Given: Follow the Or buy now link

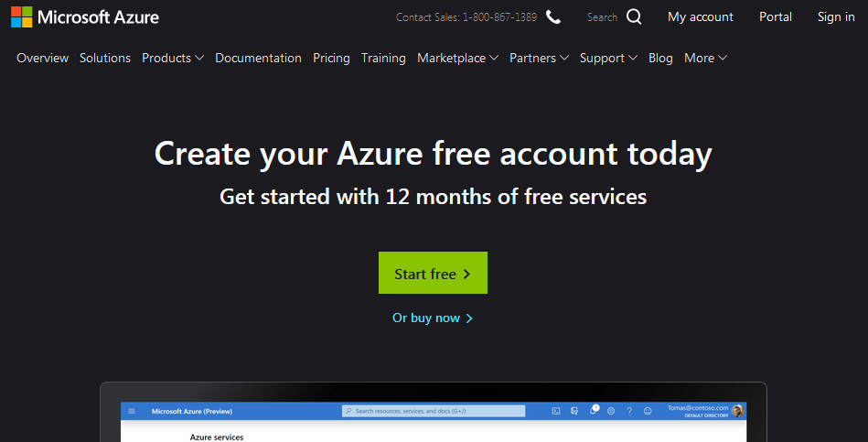Looking at the screenshot, I should [433, 318].
